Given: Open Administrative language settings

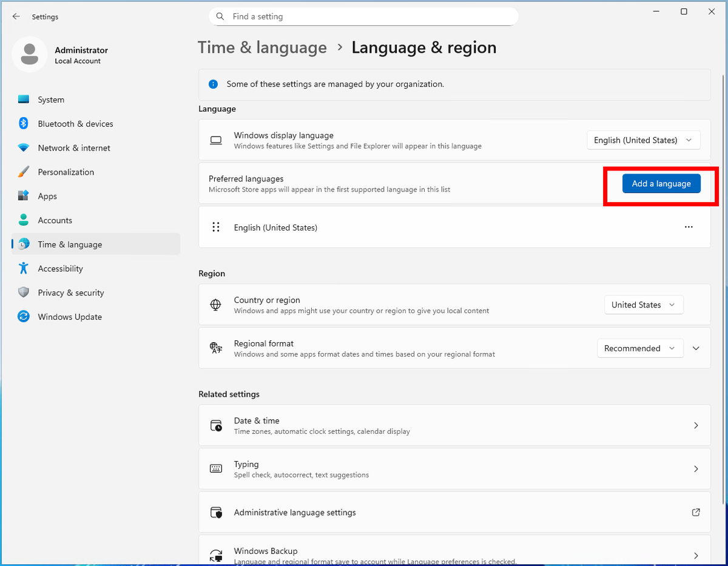Looking at the screenshot, I should pyautogui.click(x=454, y=513).
